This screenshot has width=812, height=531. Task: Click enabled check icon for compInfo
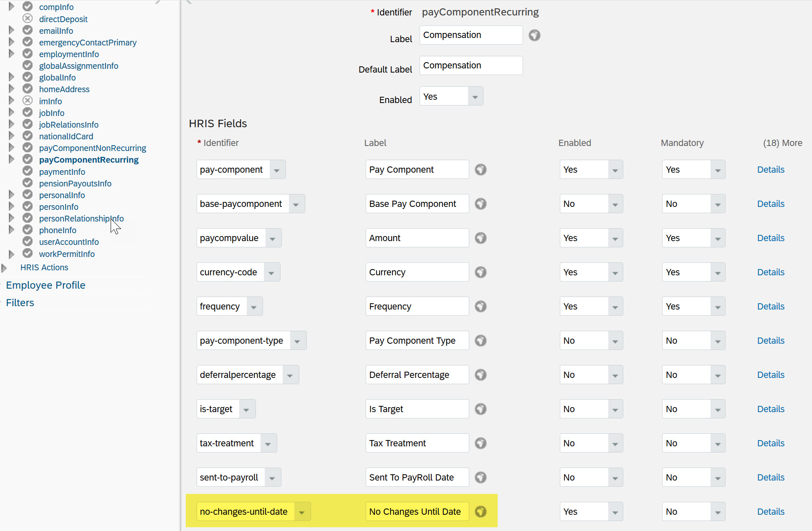click(28, 7)
